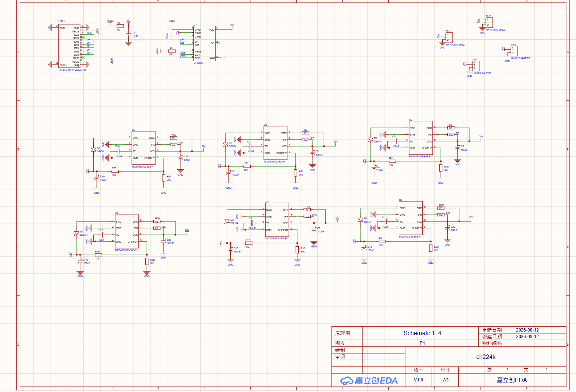Click the '原理图' label in title block
576x392 pixels.
[x=342, y=333]
